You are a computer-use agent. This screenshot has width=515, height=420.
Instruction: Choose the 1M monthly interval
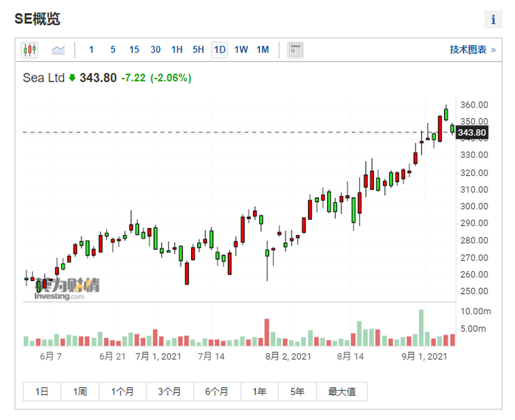[x=263, y=50]
